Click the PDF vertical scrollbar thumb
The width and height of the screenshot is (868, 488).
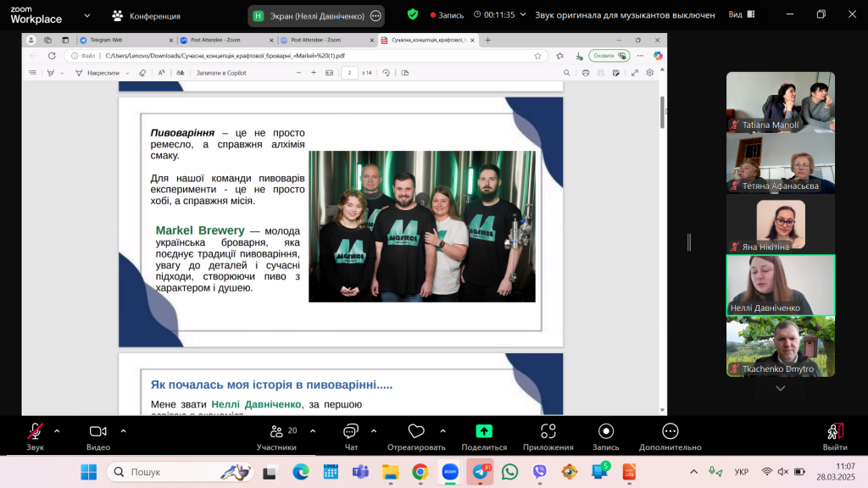[x=662, y=113]
